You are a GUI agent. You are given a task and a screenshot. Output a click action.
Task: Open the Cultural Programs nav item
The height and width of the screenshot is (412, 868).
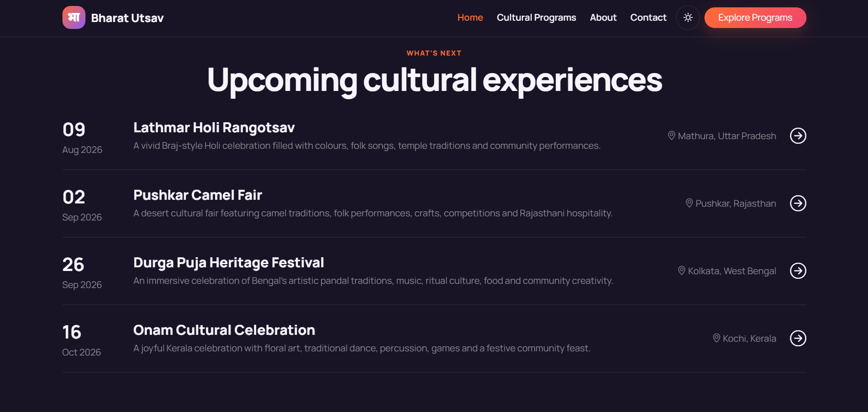tap(536, 17)
